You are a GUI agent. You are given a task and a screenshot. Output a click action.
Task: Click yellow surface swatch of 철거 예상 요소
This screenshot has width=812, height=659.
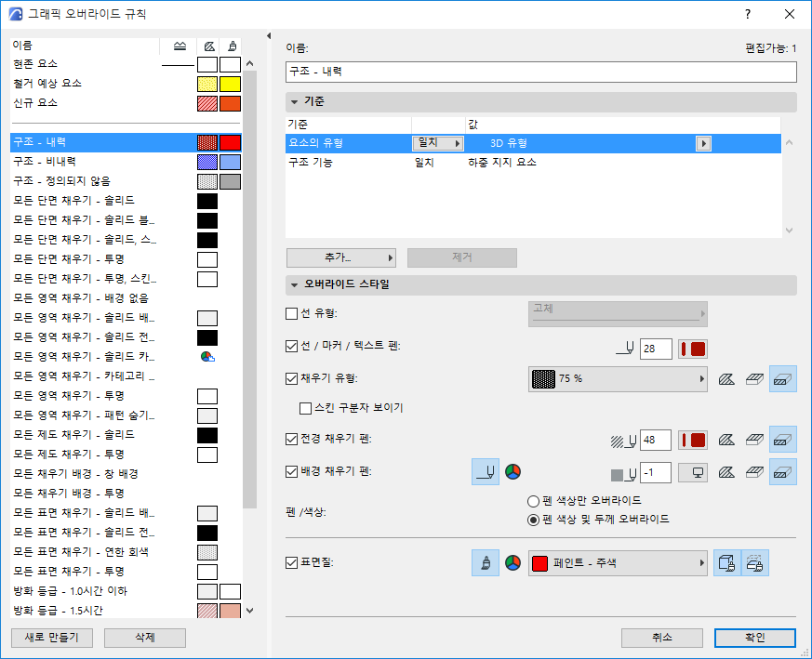pyautogui.click(x=230, y=84)
